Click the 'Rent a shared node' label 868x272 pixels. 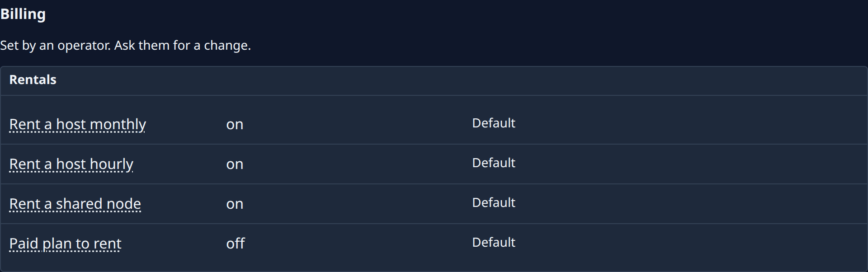coord(75,204)
